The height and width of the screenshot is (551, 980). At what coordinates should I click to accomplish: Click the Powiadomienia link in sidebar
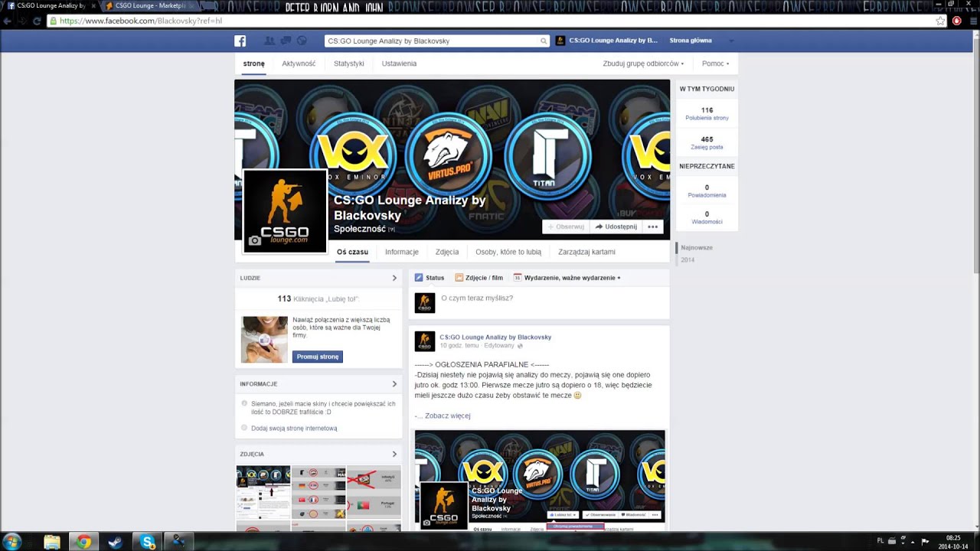(x=707, y=195)
